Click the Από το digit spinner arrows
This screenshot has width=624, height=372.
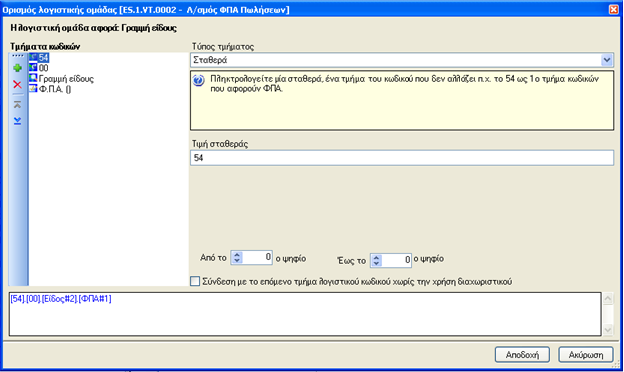[x=237, y=258]
